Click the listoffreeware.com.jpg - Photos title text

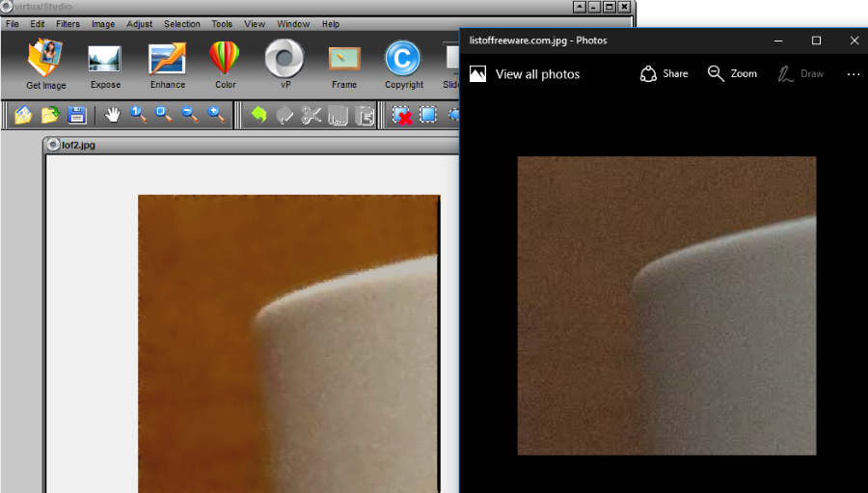click(537, 41)
